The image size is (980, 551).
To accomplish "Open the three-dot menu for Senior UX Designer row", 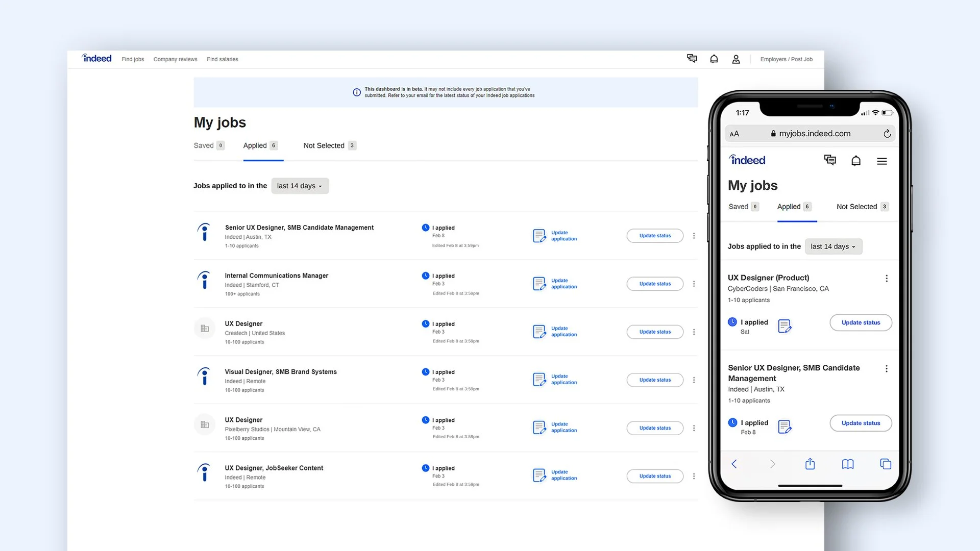I will point(694,236).
